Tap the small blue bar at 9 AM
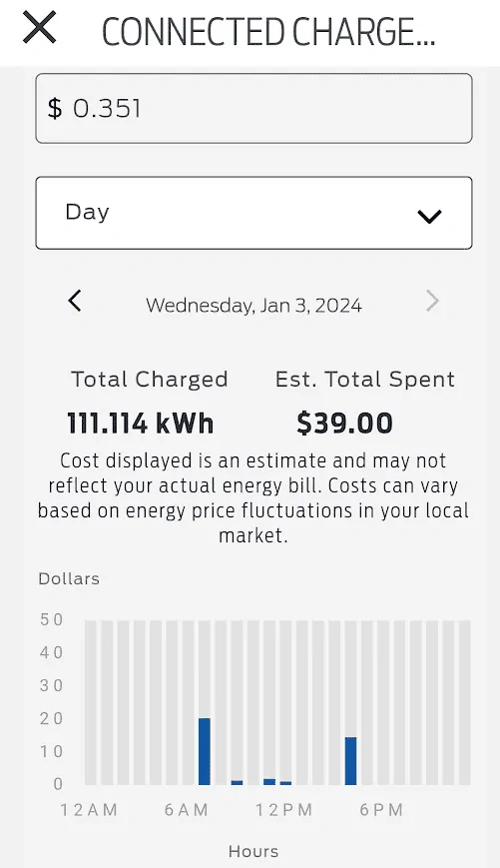500x868 pixels. click(237, 783)
